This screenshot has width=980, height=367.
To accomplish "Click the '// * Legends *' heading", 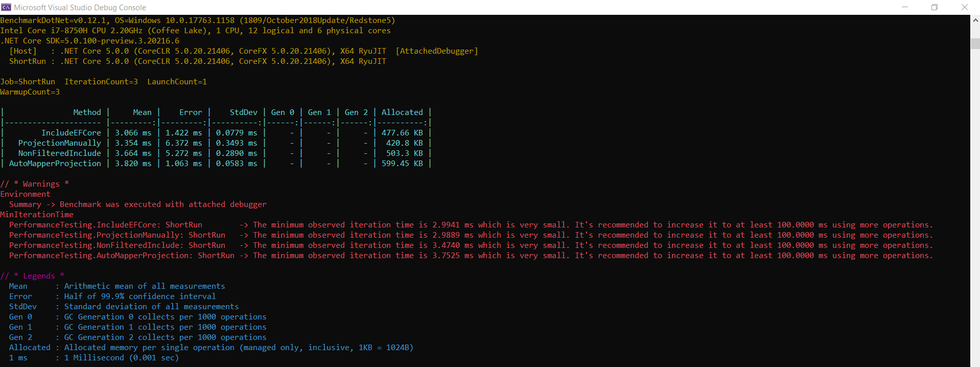I will click(32, 276).
